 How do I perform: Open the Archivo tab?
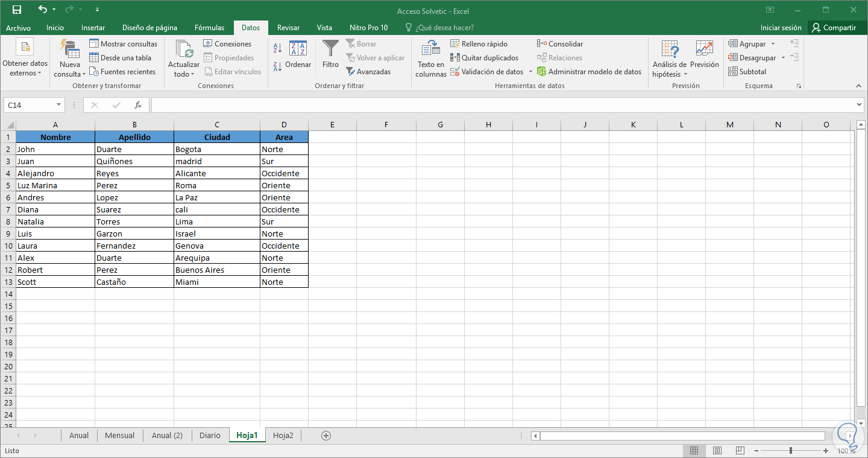coord(19,28)
